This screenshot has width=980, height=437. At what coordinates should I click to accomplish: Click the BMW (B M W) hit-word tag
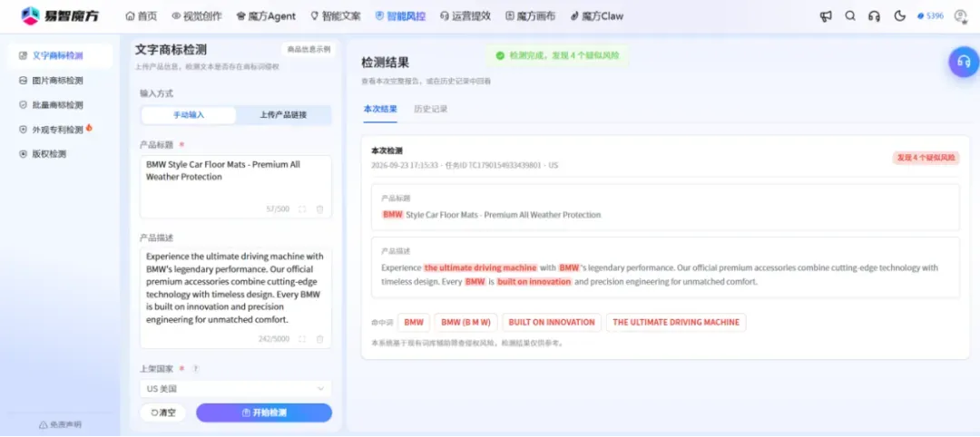[x=465, y=323]
